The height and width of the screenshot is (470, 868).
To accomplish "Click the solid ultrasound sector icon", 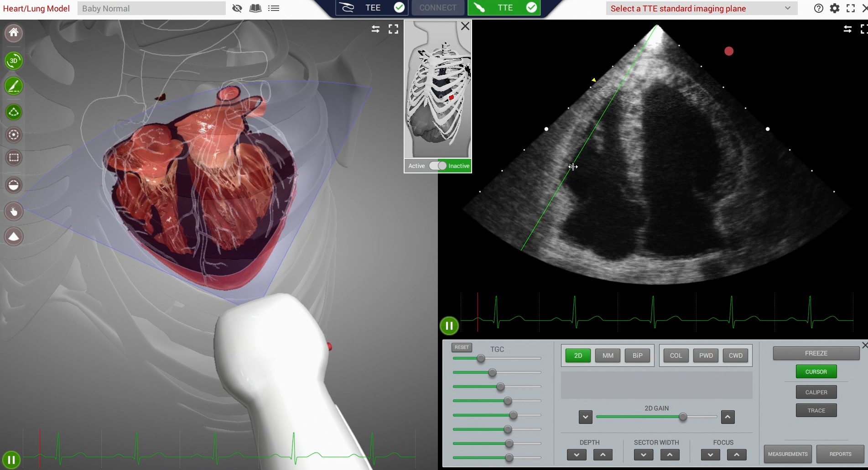I will pos(14,236).
